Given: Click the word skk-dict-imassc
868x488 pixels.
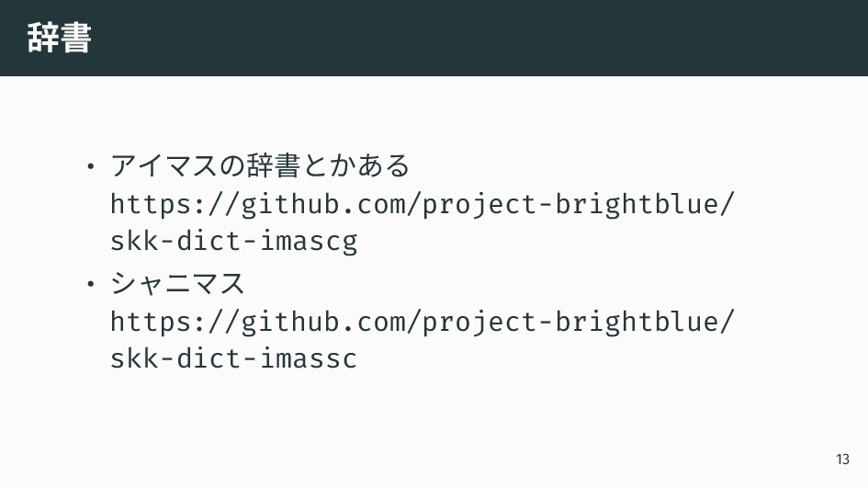Looking at the screenshot, I should 233,358.
